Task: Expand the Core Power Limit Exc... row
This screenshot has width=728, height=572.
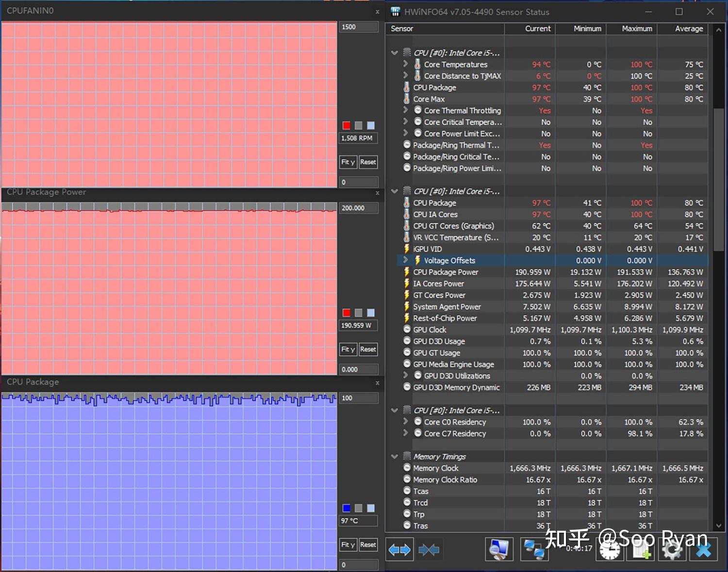Action: 406,133
